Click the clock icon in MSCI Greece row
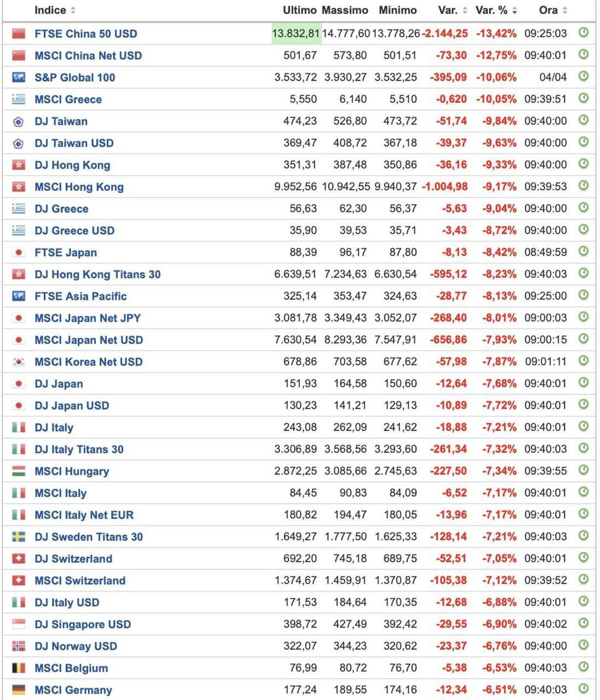Screen dimensions: 600x700 pyautogui.click(x=583, y=99)
